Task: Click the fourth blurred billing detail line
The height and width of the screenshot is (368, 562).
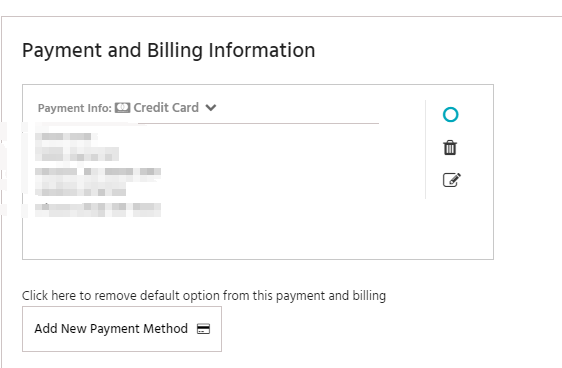Action: (x=81, y=191)
